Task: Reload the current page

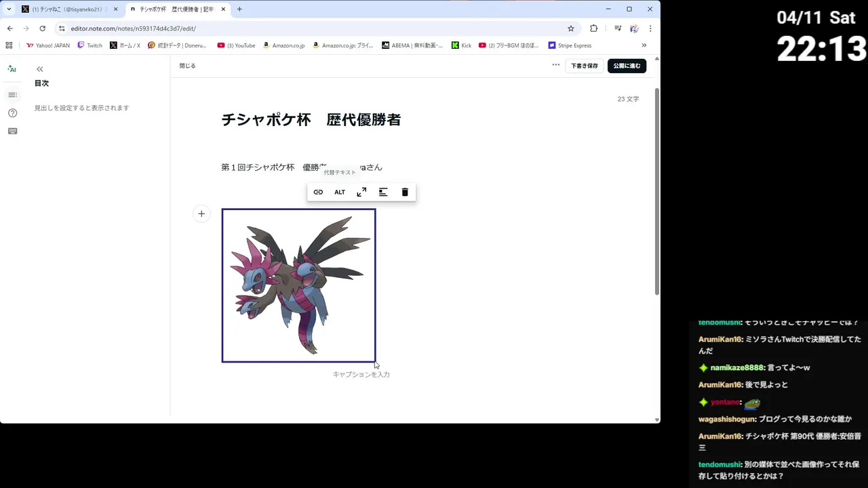Action: (x=42, y=28)
